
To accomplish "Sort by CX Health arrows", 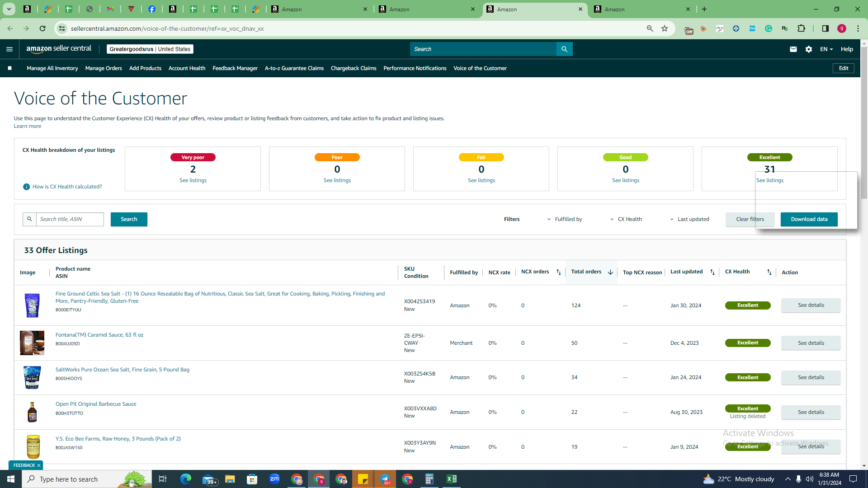I will click(x=769, y=272).
